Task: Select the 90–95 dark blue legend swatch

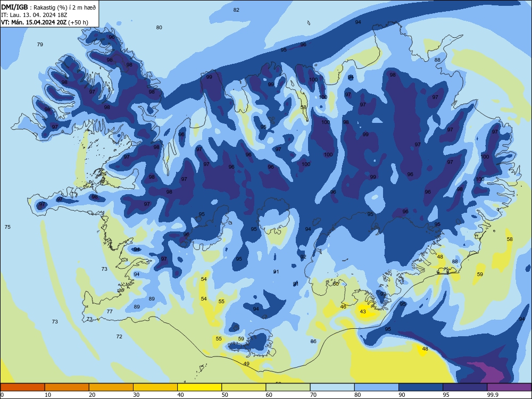Action: pos(421,387)
